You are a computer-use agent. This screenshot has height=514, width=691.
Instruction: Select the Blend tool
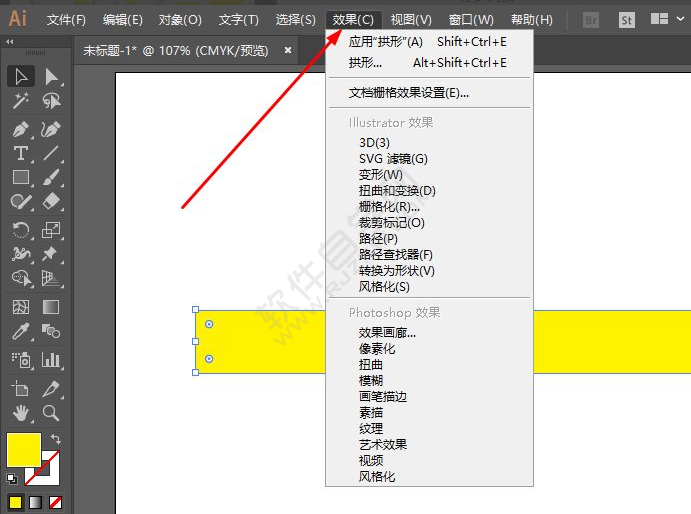click(51, 331)
